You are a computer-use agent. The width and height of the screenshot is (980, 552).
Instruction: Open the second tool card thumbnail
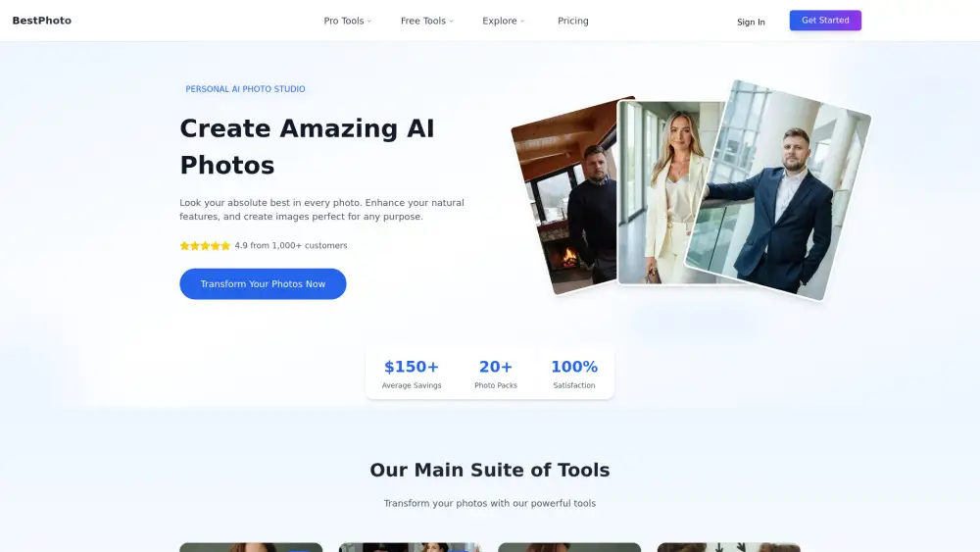click(x=410, y=547)
